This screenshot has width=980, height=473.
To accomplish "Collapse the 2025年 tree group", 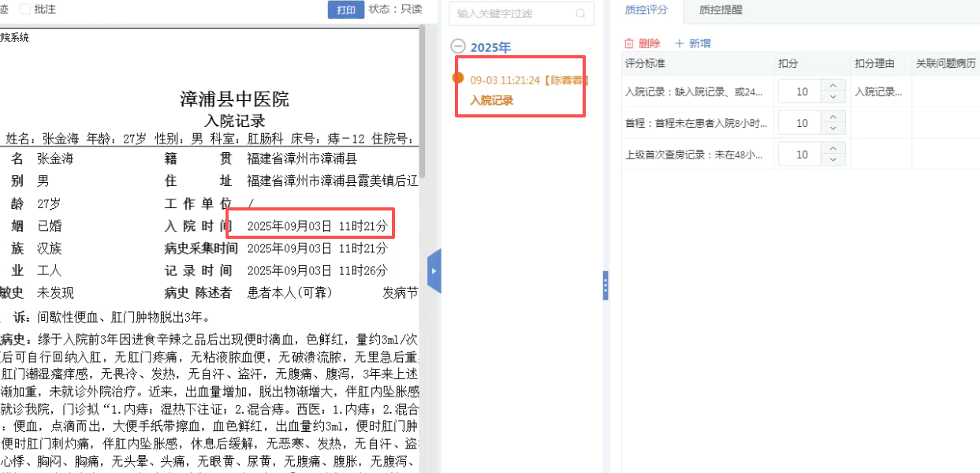I will pyautogui.click(x=457, y=47).
